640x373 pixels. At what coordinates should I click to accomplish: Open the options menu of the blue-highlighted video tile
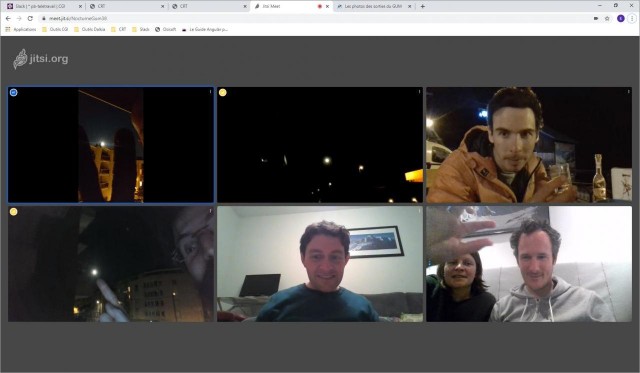[x=210, y=92]
